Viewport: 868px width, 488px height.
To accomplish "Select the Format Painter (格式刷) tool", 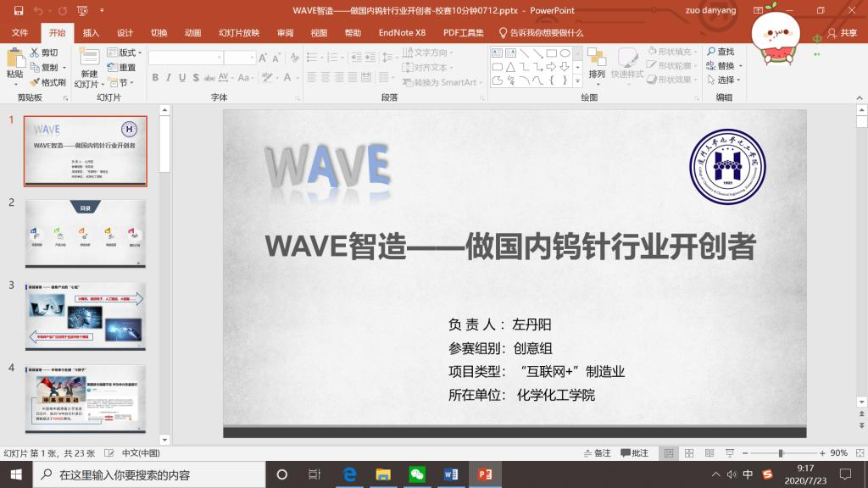I will pos(35,82).
